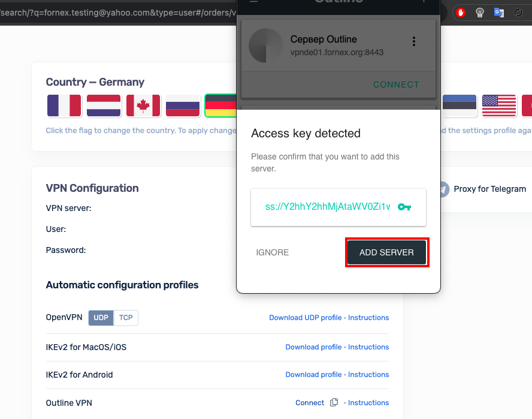Open the three-dot menu for Сервер Outline
The width and height of the screenshot is (532, 419).
[x=413, y=41]
